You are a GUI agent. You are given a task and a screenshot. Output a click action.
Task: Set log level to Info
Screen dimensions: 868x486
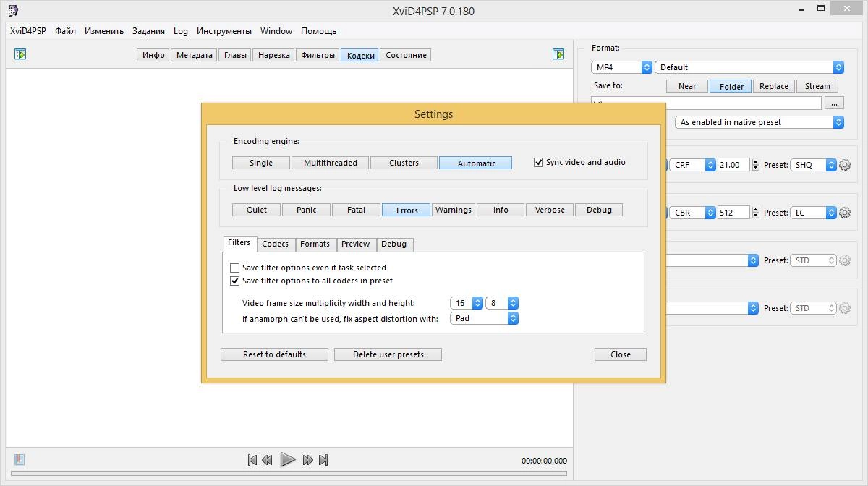(501, 210)
